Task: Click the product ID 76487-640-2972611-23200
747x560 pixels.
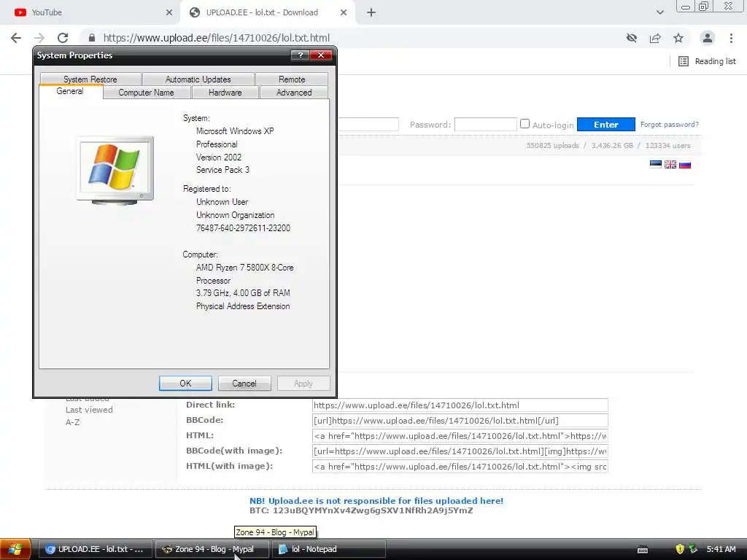Action: point(243,228)
